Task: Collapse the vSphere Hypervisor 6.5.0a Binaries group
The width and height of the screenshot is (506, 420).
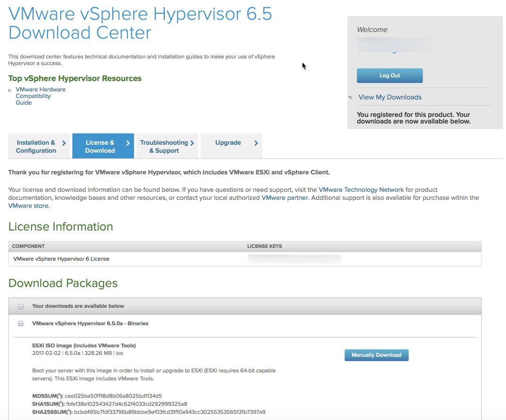Action: pos(21,324)
